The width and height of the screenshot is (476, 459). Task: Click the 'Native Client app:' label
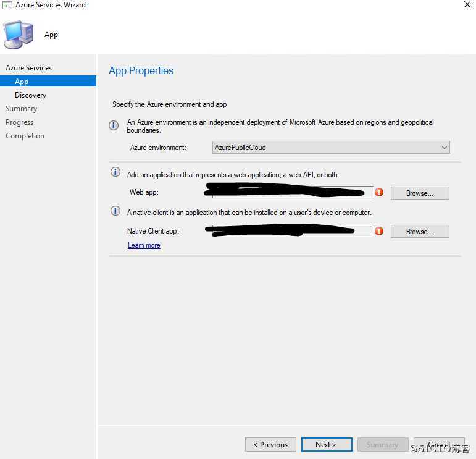[x=153, y=231]
